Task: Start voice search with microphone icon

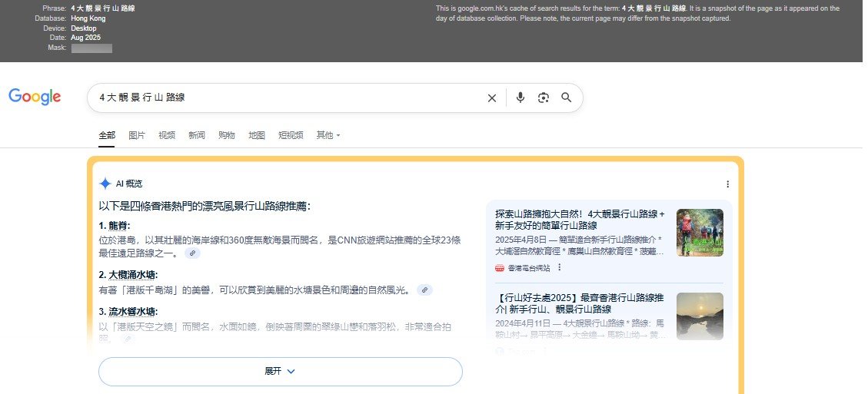Action: coord(520,98)
